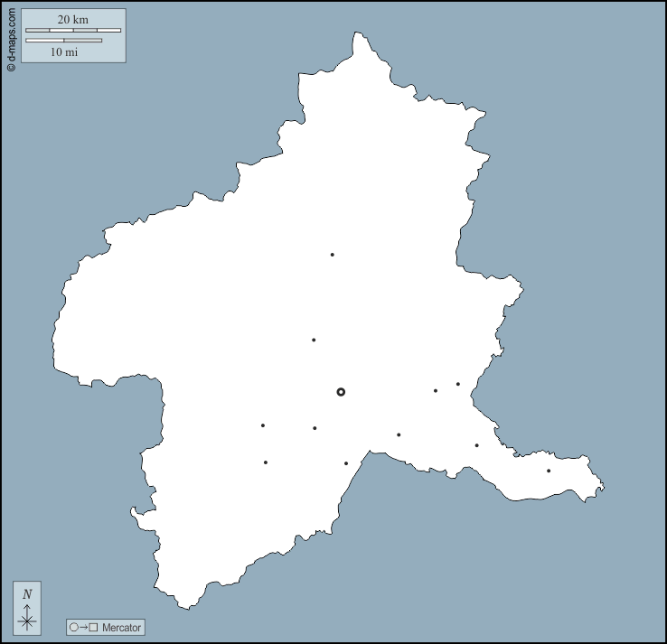Click the miles scale bar

click(63, 41)
